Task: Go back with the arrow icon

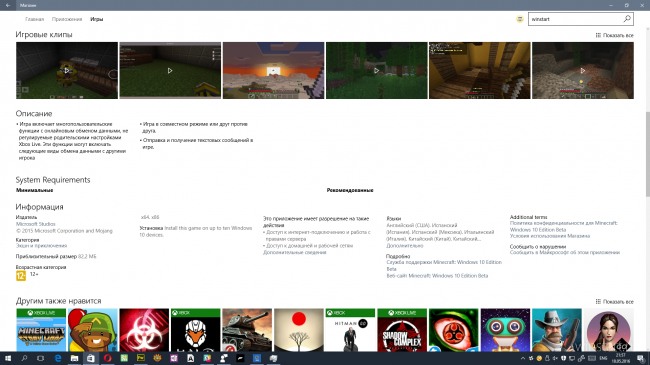Action: pyautogui.click(x=8, y=5)
